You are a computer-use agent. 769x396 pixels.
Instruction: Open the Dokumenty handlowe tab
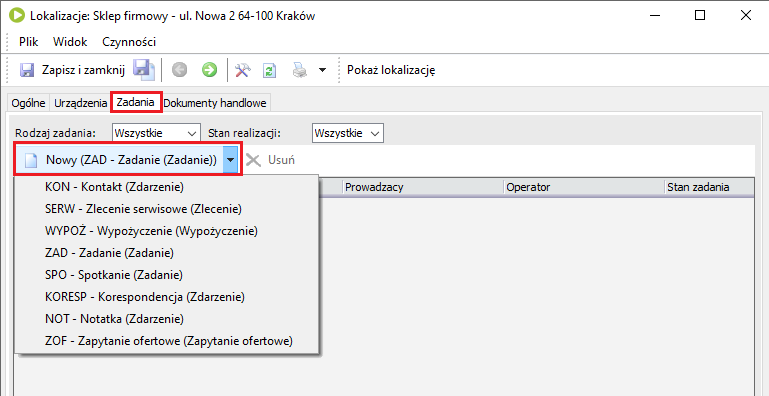pyautogui.click(x=215, y=103)
